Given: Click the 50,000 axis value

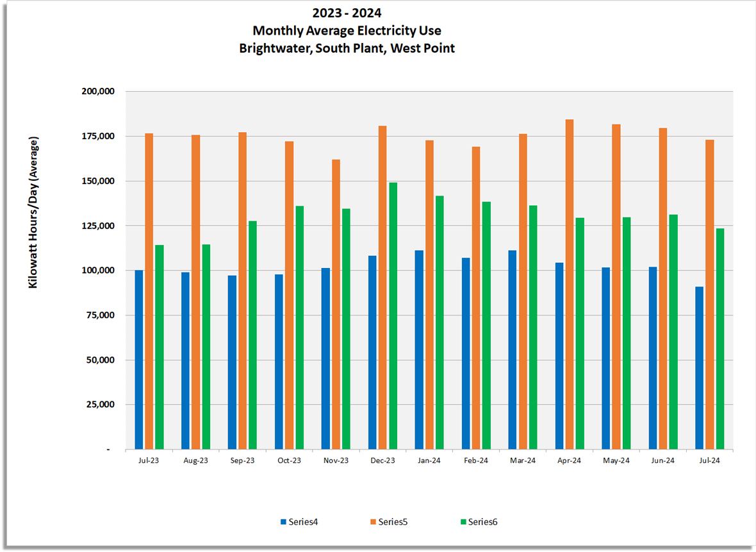Looking at the screenshot, I should coord(101,360).
